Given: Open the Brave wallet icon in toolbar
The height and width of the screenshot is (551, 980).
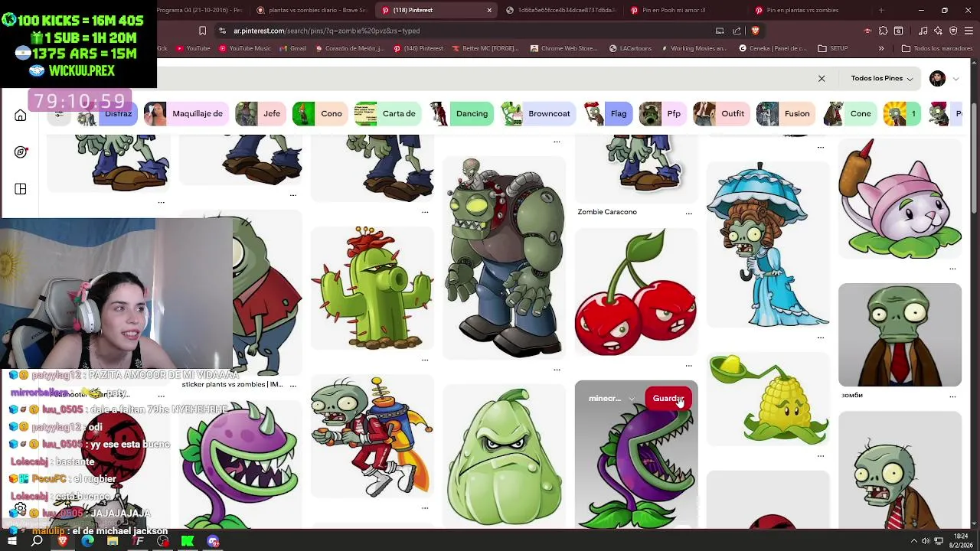Looking at the screenshot, I should [x=898, y=31].
